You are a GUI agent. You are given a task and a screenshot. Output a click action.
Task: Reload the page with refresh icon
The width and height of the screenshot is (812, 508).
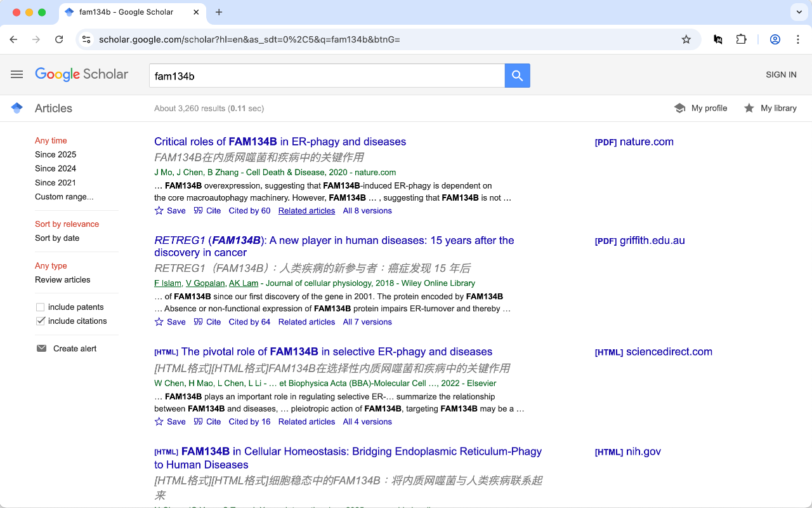[59, 39]
